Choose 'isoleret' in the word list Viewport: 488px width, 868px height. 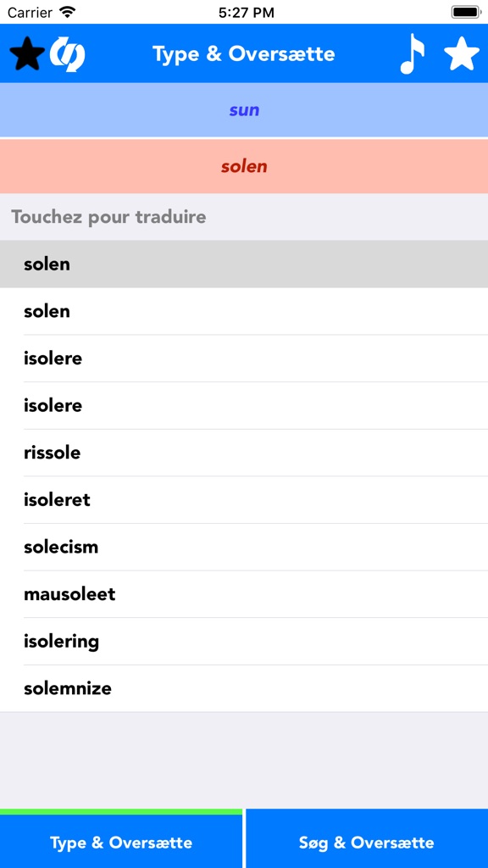click(x=244, y=500)
